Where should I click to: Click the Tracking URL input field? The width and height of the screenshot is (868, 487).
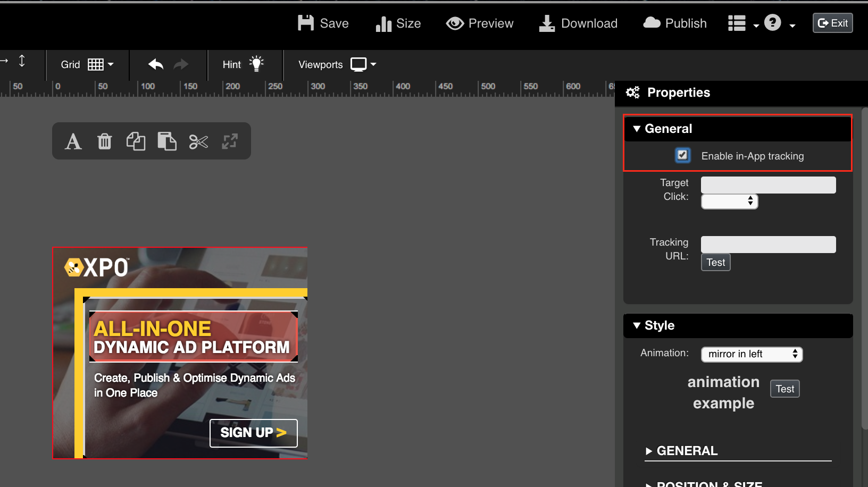pos(768,245)
